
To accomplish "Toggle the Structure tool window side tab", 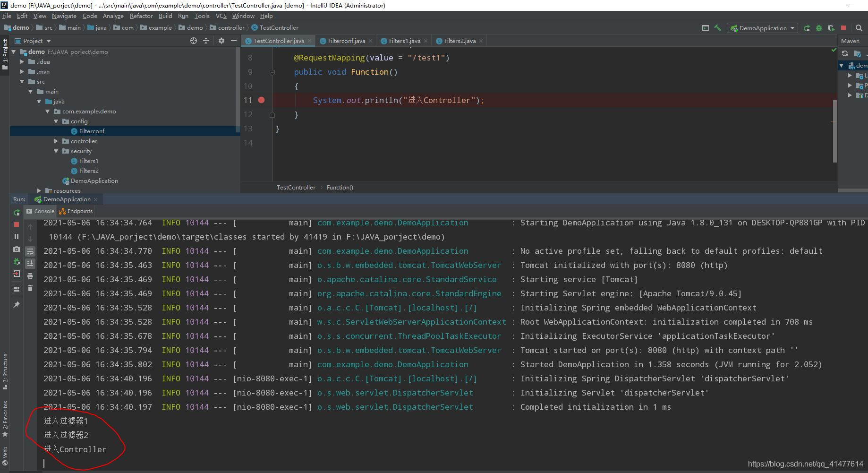I will [5, 371].
